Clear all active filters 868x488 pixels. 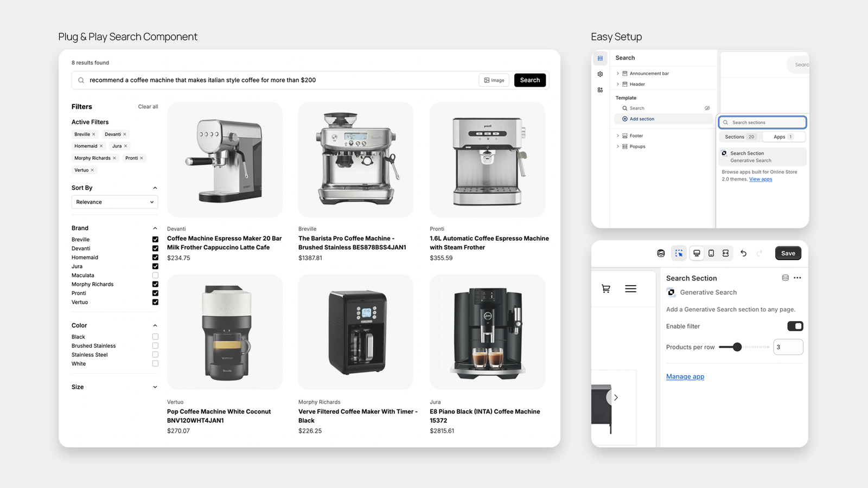tap(148, 107)
